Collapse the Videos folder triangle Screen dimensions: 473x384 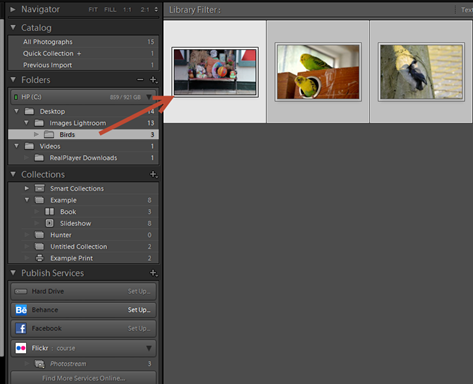click(x=16, y=146)
